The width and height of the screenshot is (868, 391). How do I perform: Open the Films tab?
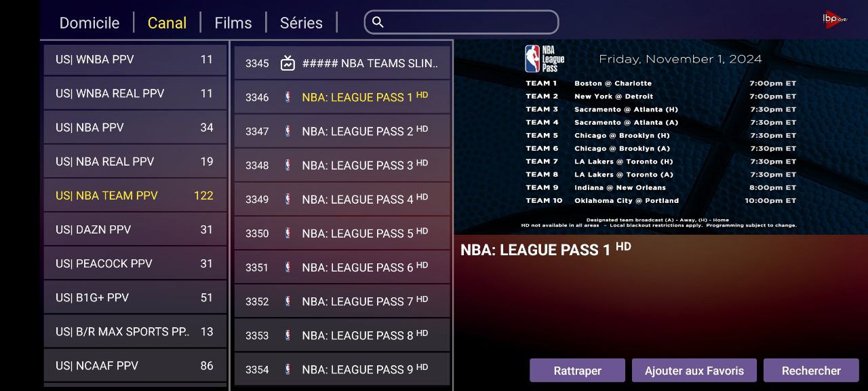click(233, 22)
